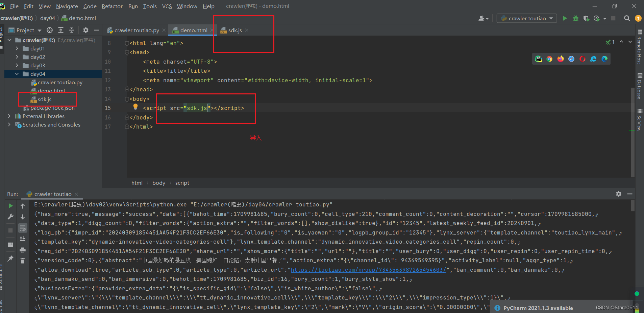
Task: Open demo.html in Edge browser icon
Action: point(604,59)
